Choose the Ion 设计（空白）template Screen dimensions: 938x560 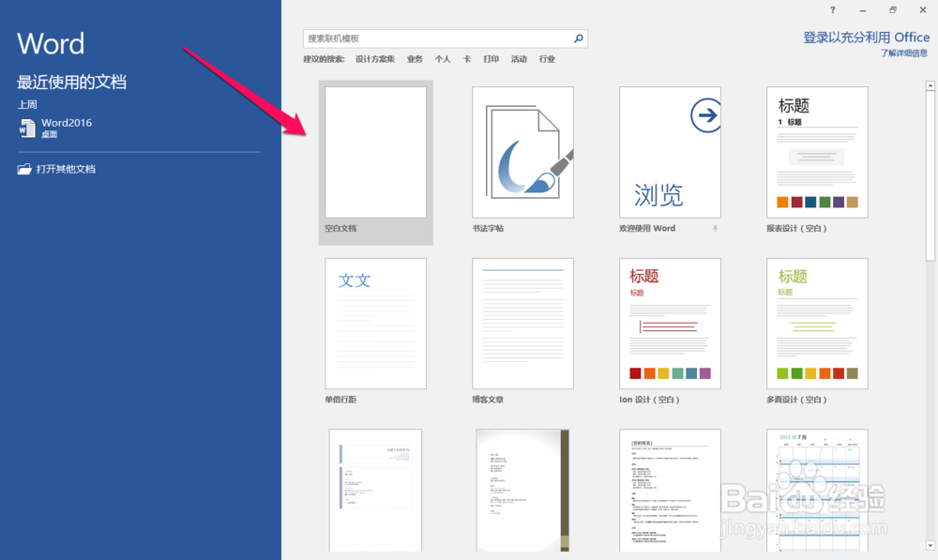[x=670, y=324]
